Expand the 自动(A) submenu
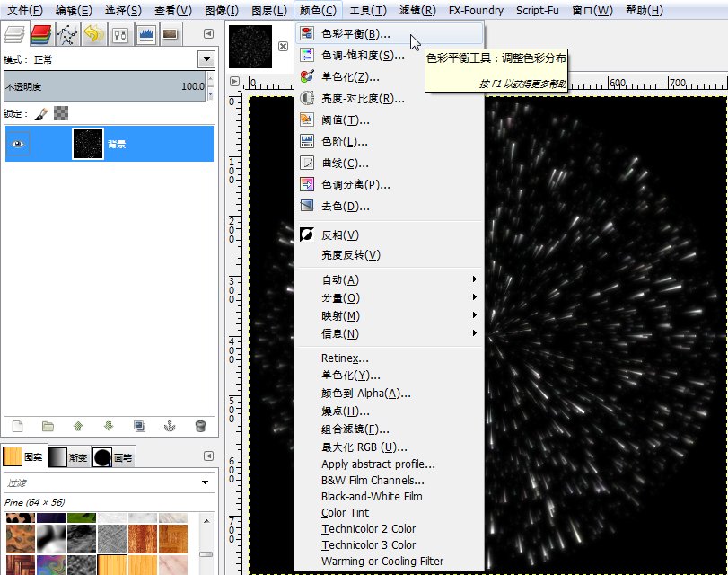This screenshot has width=728, height=575. point(389,279)
